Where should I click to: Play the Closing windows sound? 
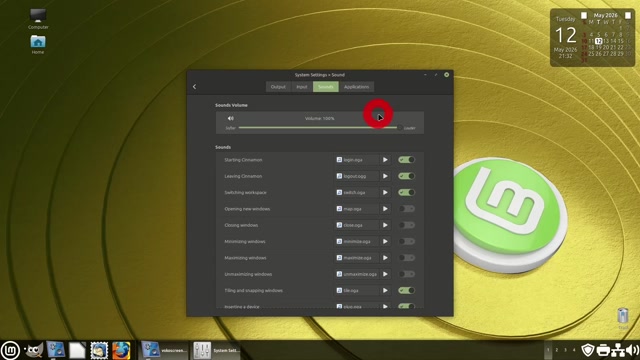point(385,225)
